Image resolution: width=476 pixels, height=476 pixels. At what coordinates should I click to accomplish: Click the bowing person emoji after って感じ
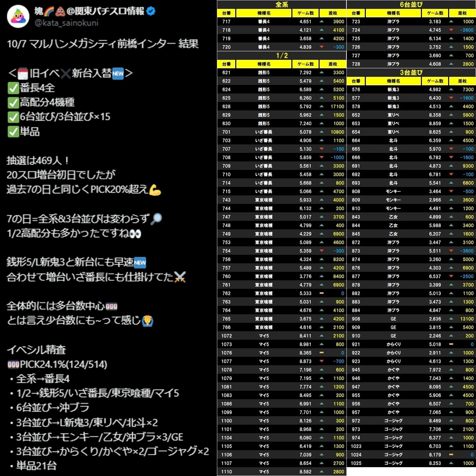coord(148,320)
